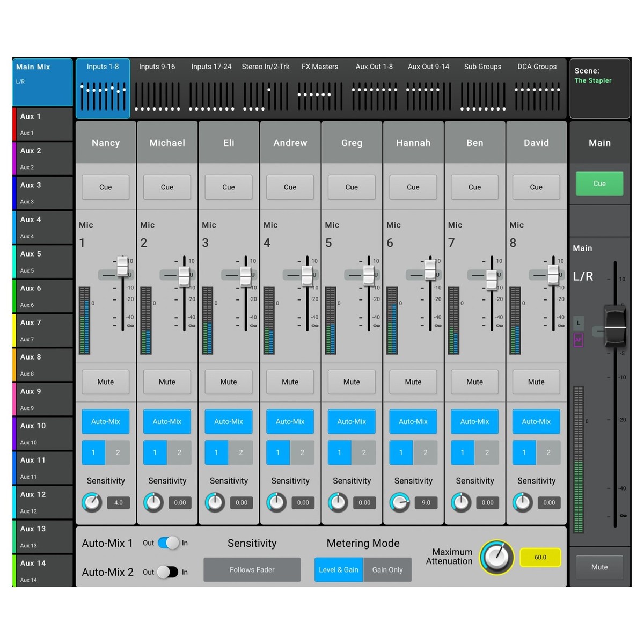Click the AF indicator beside Main fader
The image size is (644, 644).
pos(578,340)
